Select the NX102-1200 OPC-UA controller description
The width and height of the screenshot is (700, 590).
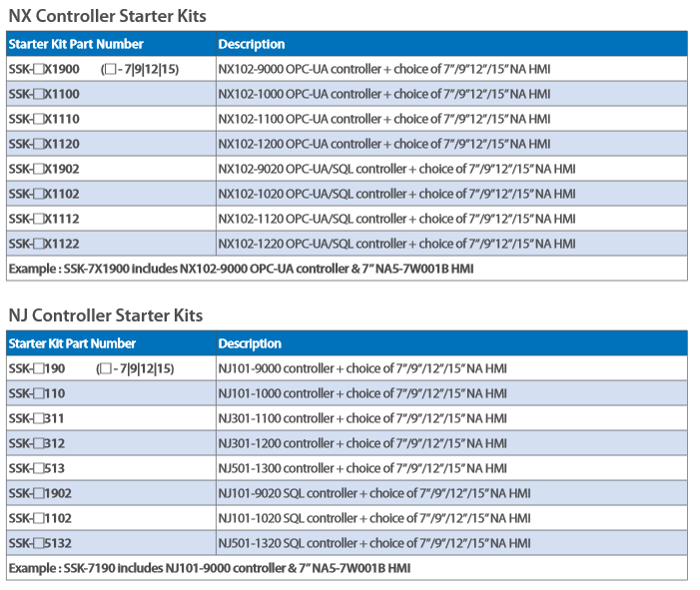coord(383,144)
